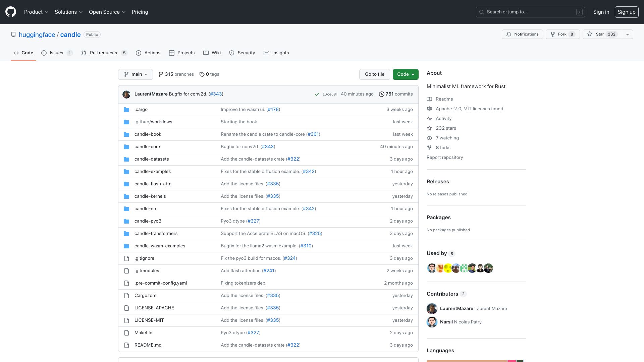Click the LICENSE-MIT file icon
This screenshot has width=644, height=362.
[126, 320]
